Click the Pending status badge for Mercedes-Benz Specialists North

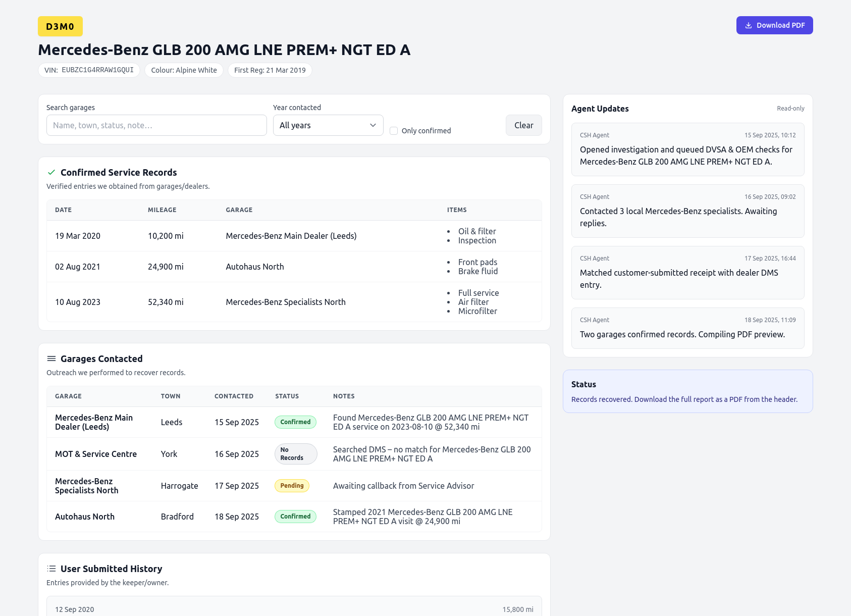[292, 485]
